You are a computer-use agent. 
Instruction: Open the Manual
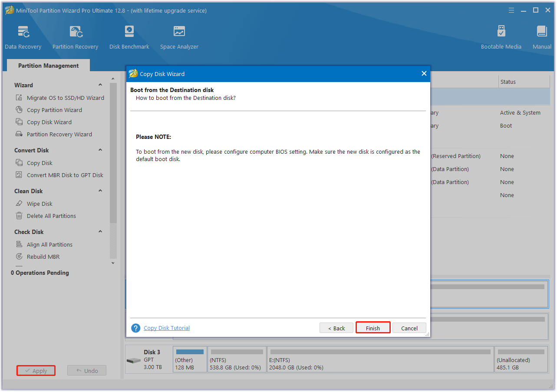(542, 38)
